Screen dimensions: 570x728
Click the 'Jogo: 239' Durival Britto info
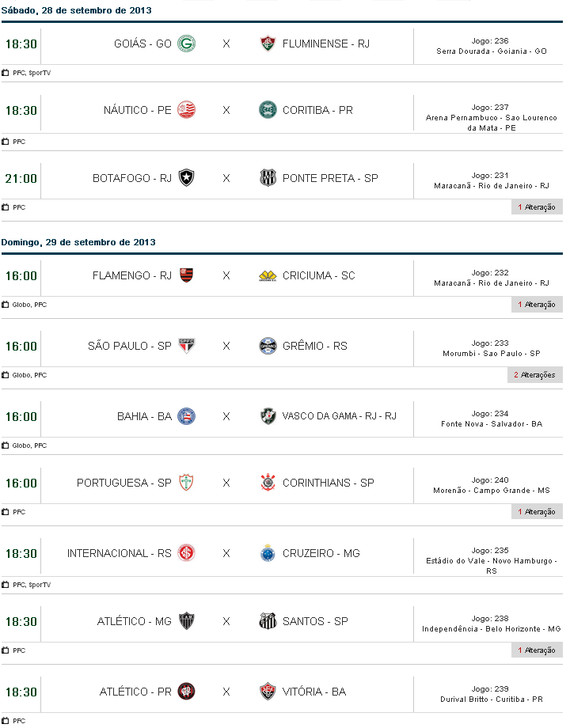(491, 694)
